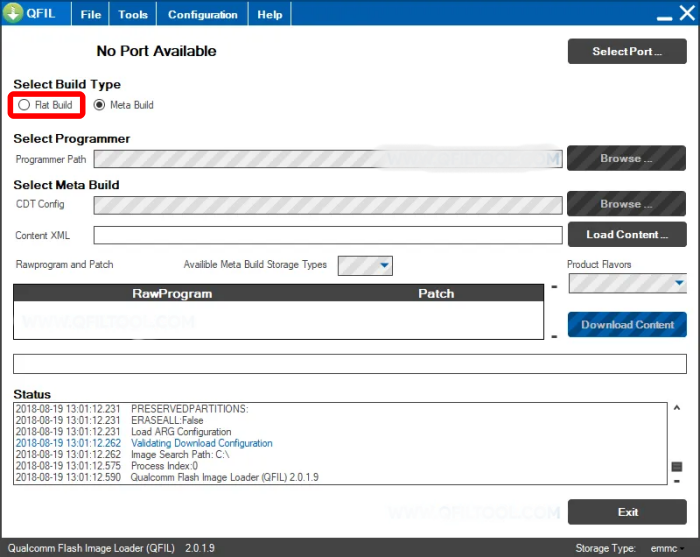The width and height of the screenshot is (700, 557).
Task: Click the Exit button
Action: (627, 511)
